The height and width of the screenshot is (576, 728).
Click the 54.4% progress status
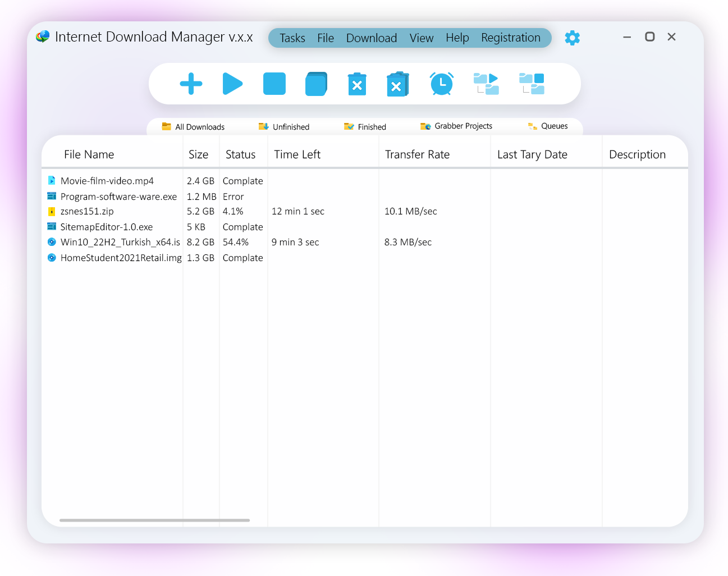pos(236,242)
